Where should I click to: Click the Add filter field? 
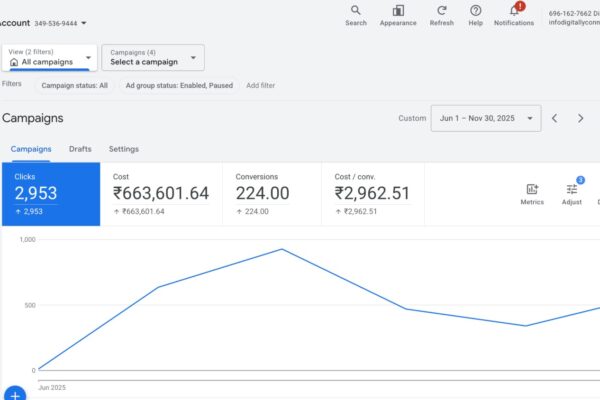[261, 86]
